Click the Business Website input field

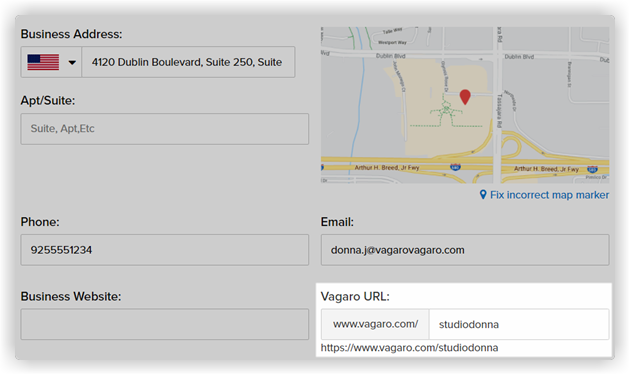[x=165, y=324]
